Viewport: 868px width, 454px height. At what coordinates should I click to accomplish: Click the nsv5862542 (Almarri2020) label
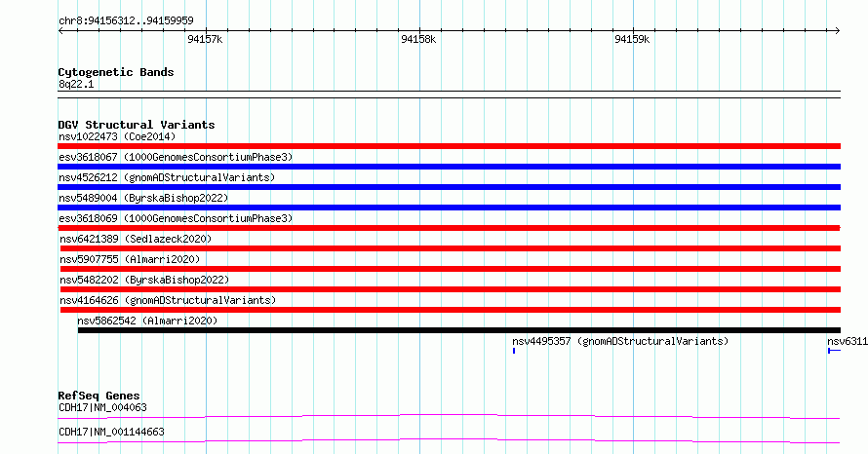147,321
